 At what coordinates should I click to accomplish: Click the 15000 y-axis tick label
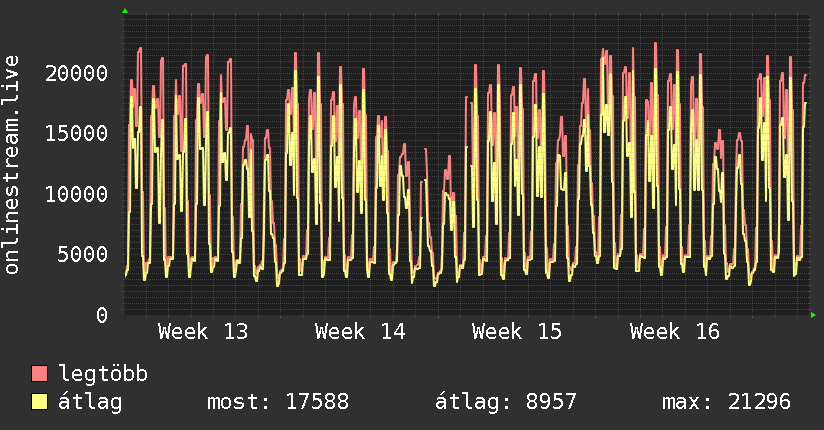click(x=77, y=134)
